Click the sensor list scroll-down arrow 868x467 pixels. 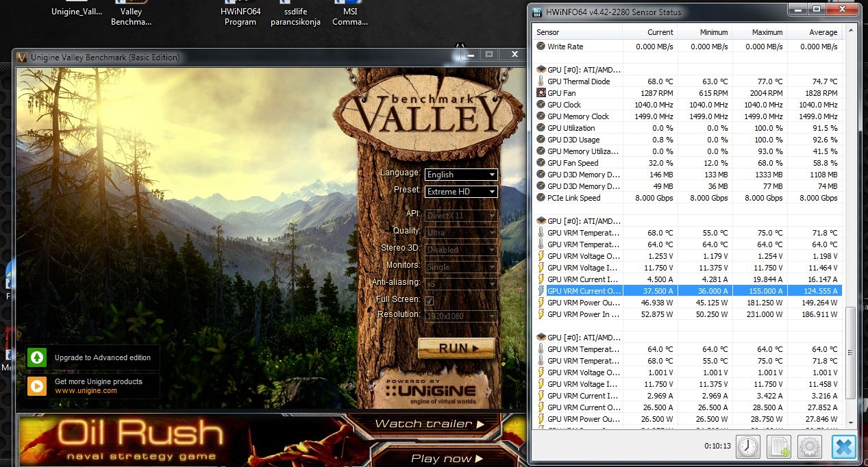(x=850, y=424)
